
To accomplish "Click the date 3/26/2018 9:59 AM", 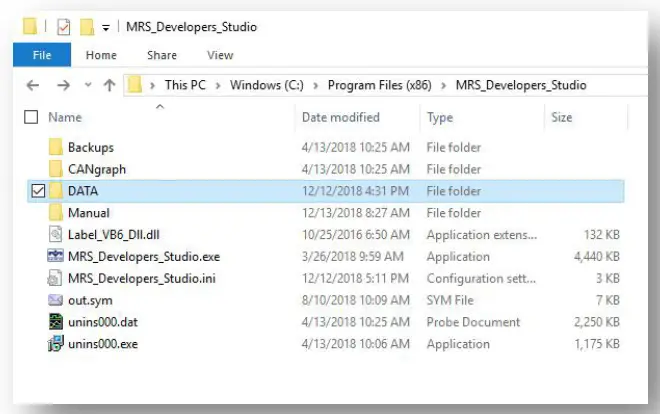I will click(x=353, y=257).
